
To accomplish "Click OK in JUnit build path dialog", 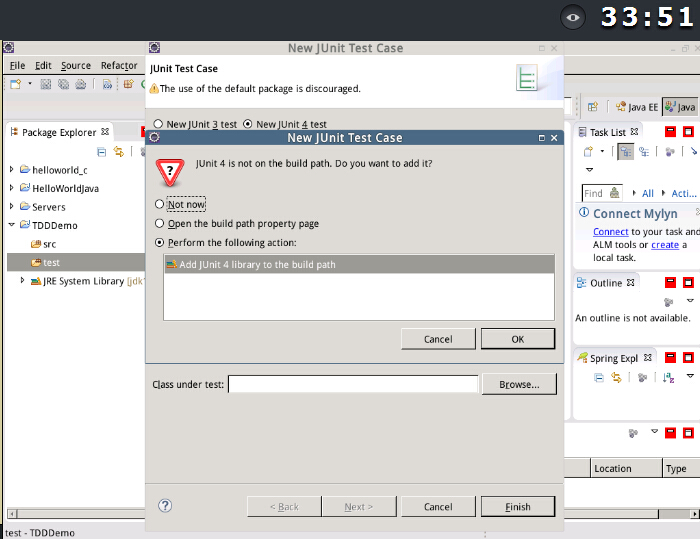I will (x=518, y=339).
